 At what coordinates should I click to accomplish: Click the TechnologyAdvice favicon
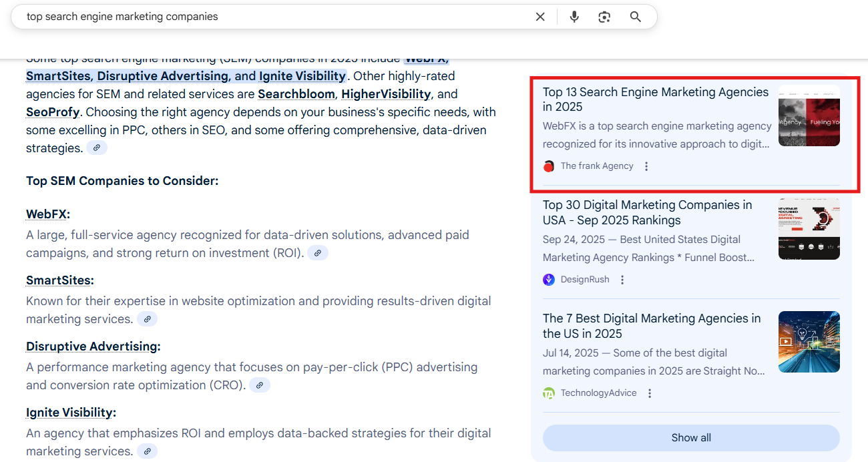pos(548,393)
